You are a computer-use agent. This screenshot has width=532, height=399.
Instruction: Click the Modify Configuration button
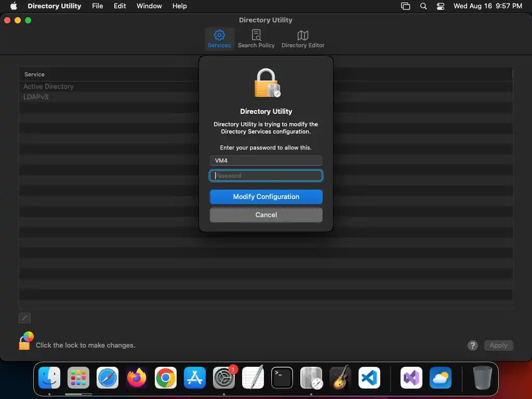pyautogui.click(x=266, y=197)
